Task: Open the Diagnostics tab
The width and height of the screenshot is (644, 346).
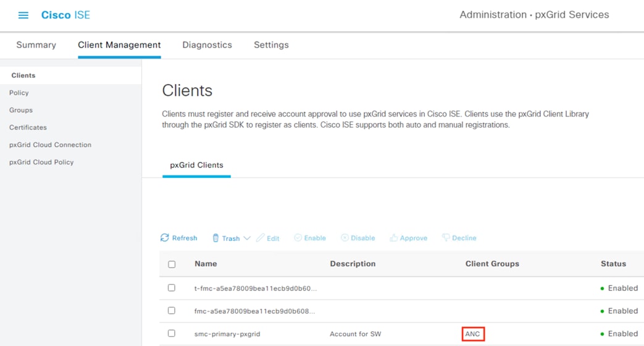Action: pyautogui.click(x=207, y=44)
